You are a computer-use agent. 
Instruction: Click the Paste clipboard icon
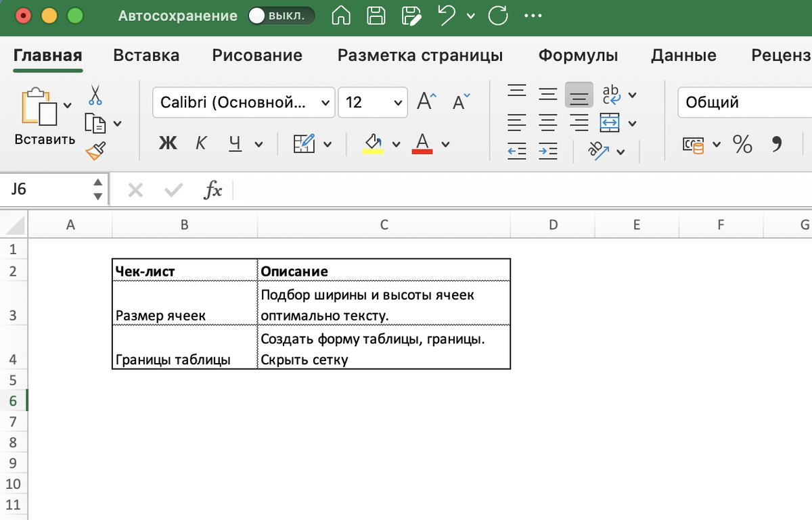[x=39, y=107]
